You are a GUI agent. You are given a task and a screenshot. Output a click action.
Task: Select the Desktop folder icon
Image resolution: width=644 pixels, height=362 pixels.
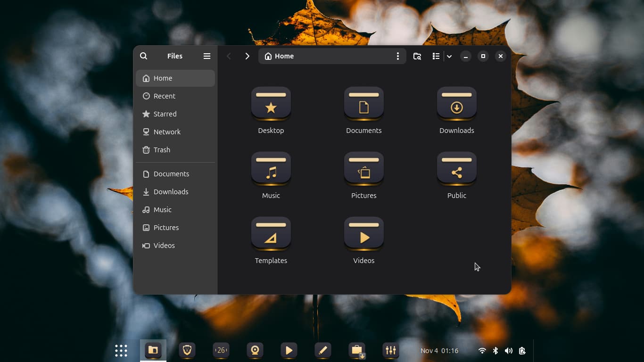point(271,104)
